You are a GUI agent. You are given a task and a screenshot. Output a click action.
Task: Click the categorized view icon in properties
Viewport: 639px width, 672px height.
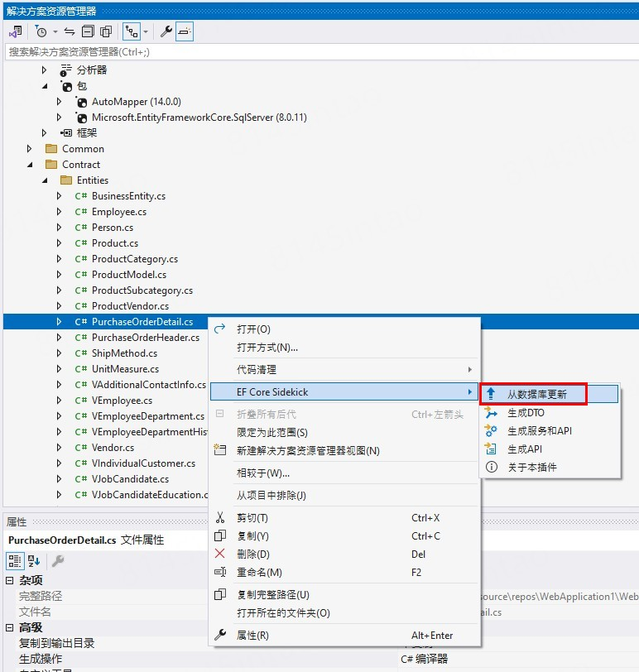point(15,560)
